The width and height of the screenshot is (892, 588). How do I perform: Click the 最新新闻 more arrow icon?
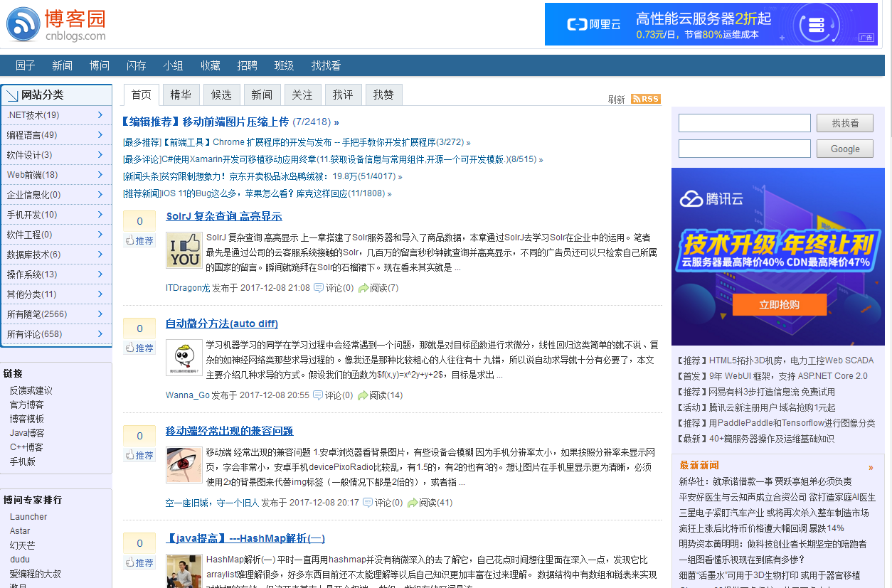tap(871, 468)
